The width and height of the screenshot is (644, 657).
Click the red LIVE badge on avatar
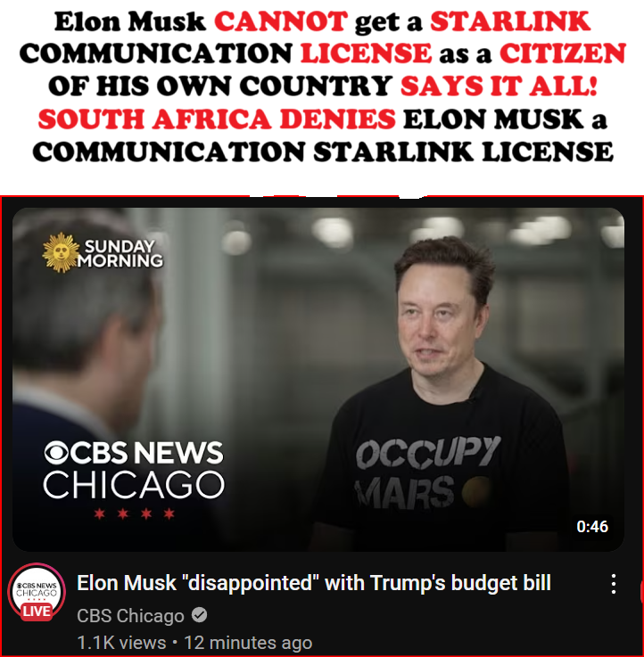(37, 612)
